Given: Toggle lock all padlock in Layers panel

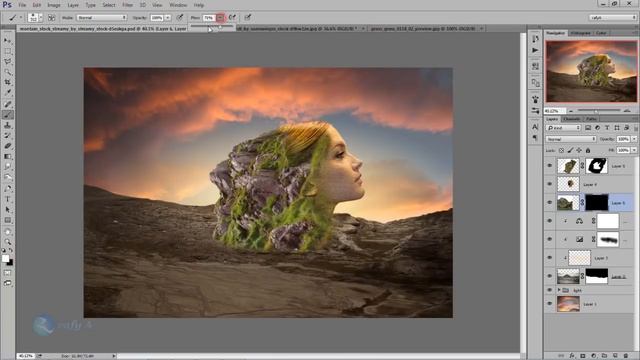Looking at the screenshot, I should [588, 150].
